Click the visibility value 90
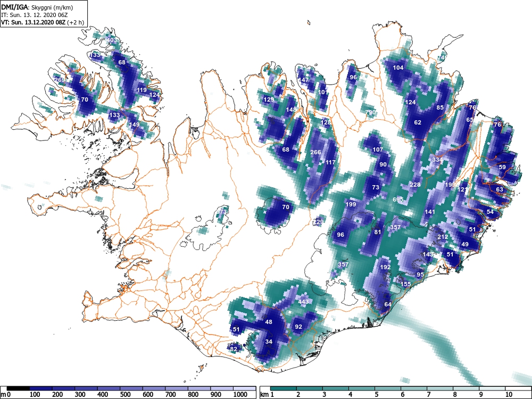Screen dimensions: 532x399 (383, 164)
